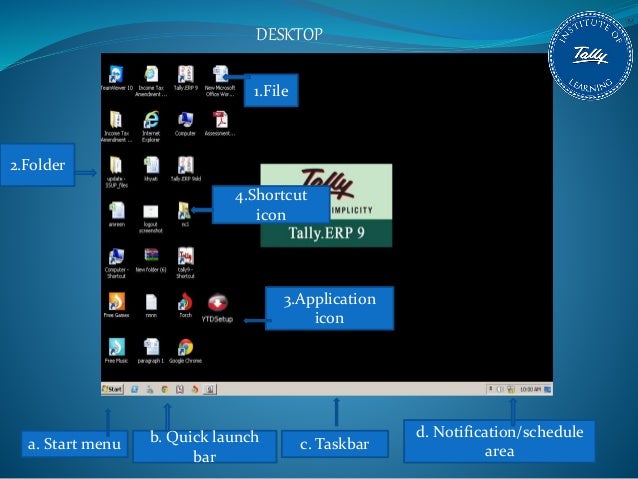Click the network icon in the notification area
Screen dimensions: 638x479
point(511,389)
